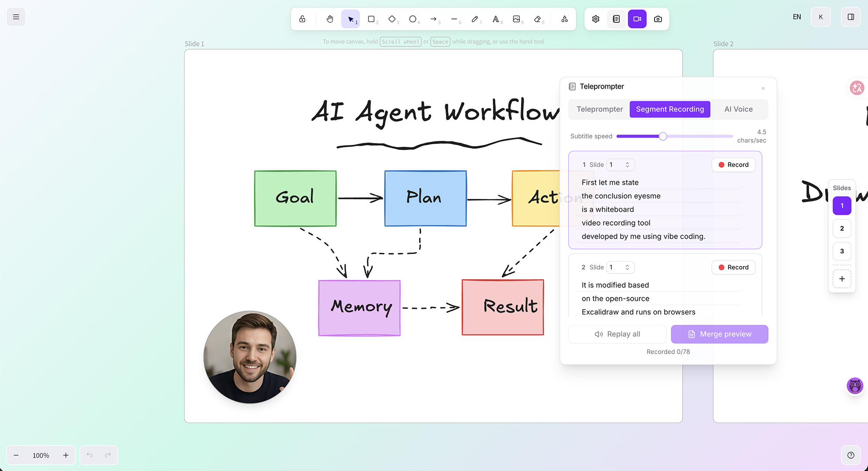Open the Insert image tool
Screen dimensions: 868x471
[x=516, y=19]
